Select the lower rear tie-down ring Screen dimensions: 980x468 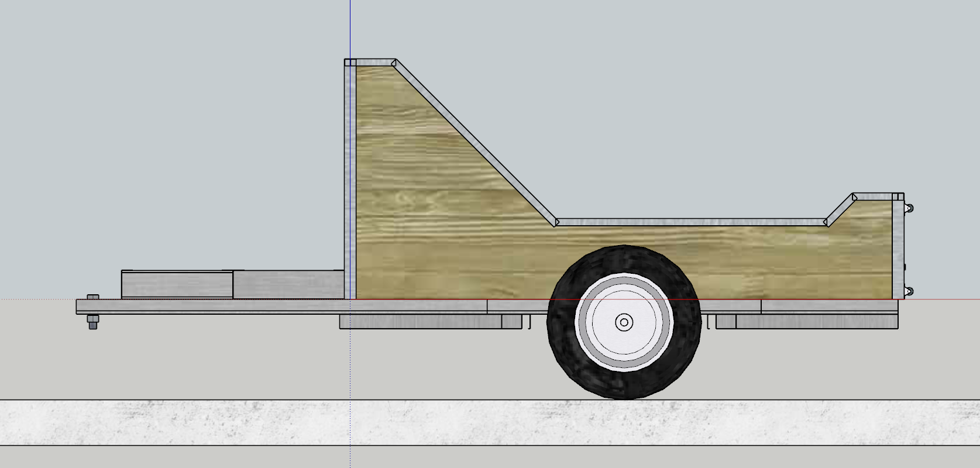coord(909,291)
